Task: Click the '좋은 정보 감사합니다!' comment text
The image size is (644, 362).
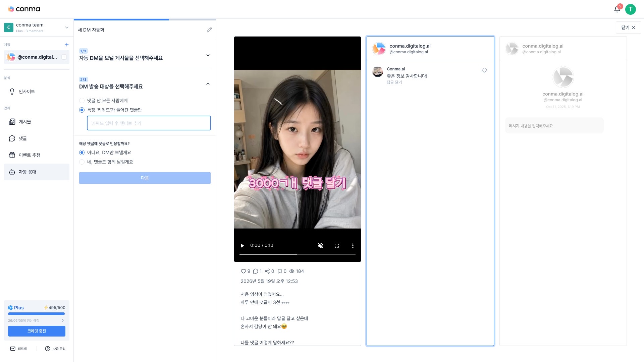Action: pyautogui.click(x=407, y=76)
